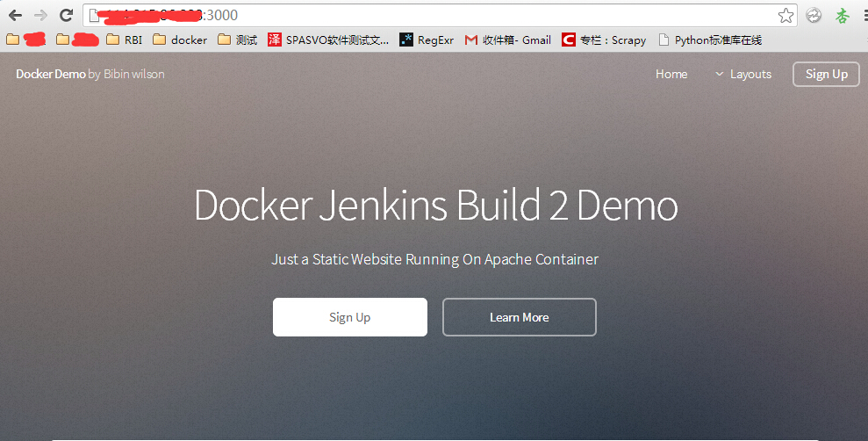Open the 收件箱 - Gmail bookmark
Viewport: 868px width, 441px height.
point(508,40)
